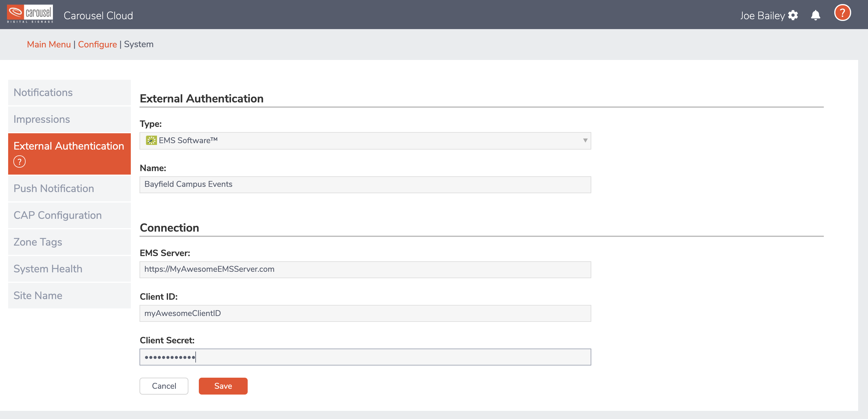View the System Health section

(x=69, y=269)
